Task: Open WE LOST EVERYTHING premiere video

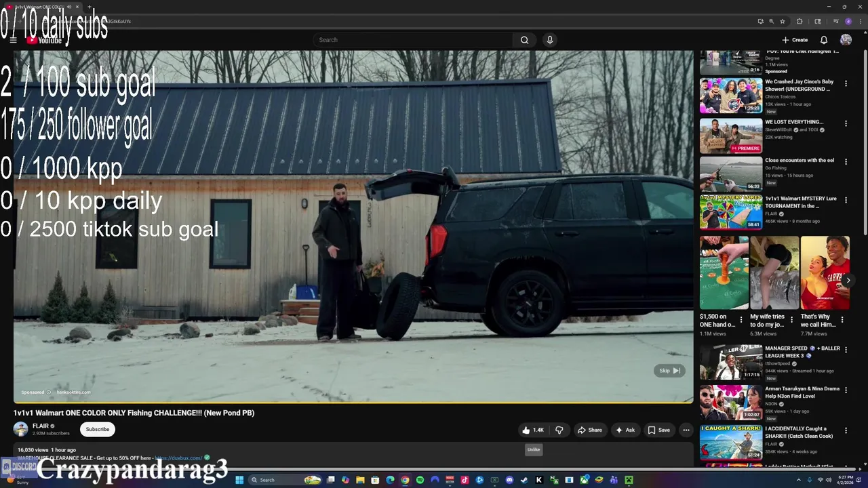Action: coord(731,136)
